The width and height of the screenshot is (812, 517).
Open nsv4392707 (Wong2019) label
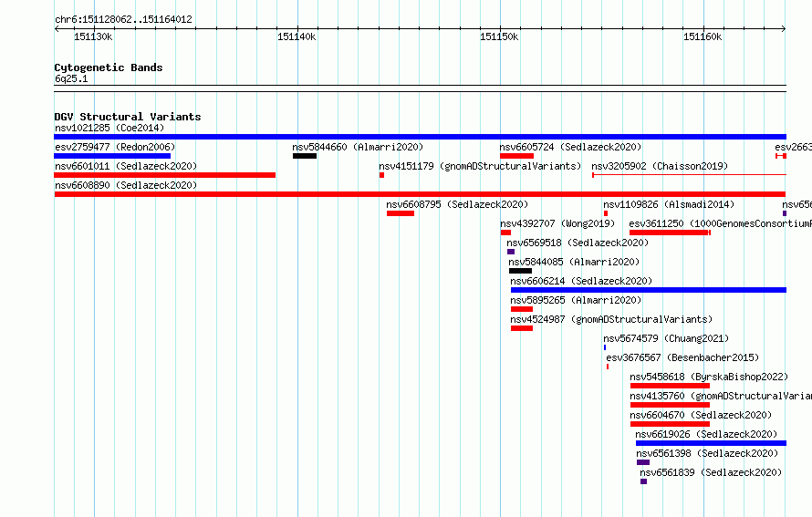coord(557,223)
